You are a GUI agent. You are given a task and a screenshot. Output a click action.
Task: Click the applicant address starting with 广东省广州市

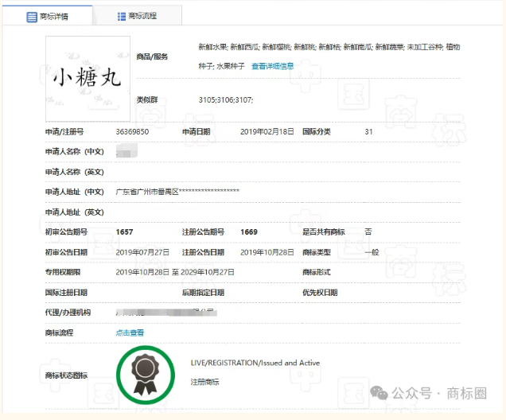(178, 192)
